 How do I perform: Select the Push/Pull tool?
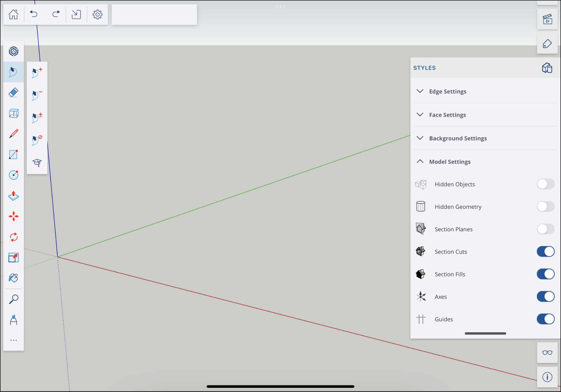(x=13, y=196)
